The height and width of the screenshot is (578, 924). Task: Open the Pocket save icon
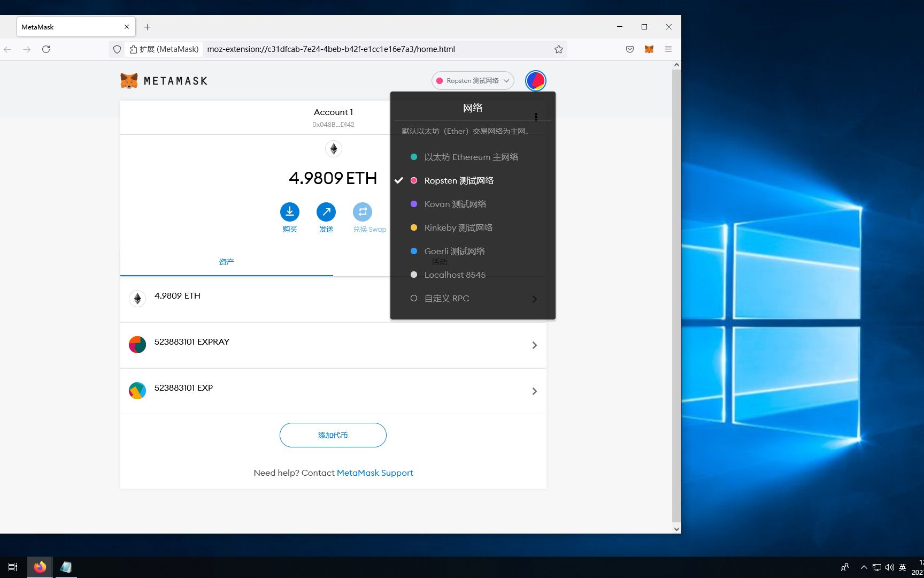(630, 49)
